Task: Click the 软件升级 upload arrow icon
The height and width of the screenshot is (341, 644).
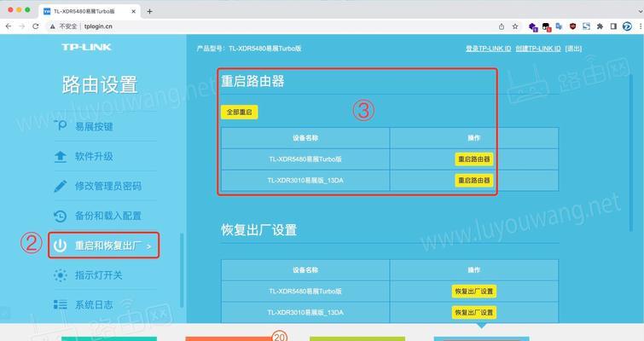Action: pos(61,156)
